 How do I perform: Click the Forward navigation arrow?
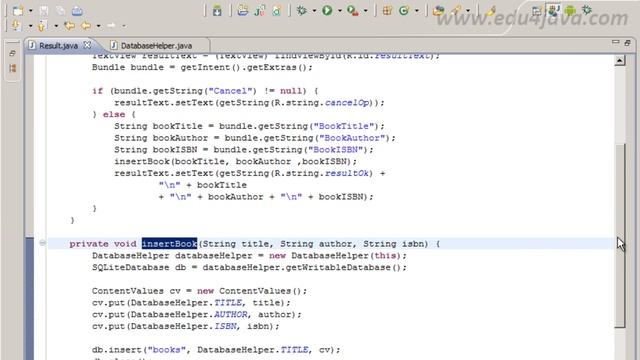111,26
